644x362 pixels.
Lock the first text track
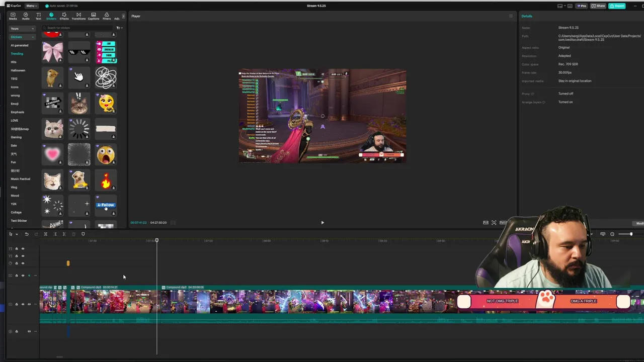coord(16,249)
